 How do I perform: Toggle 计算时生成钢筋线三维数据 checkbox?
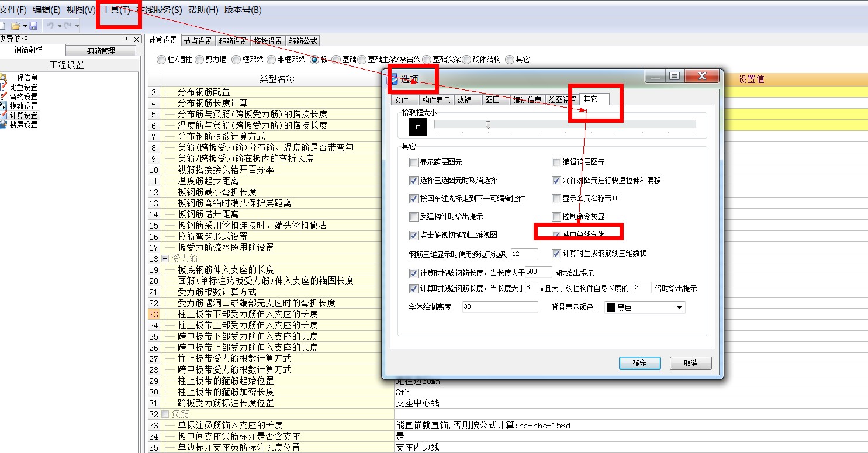[556, 253]
